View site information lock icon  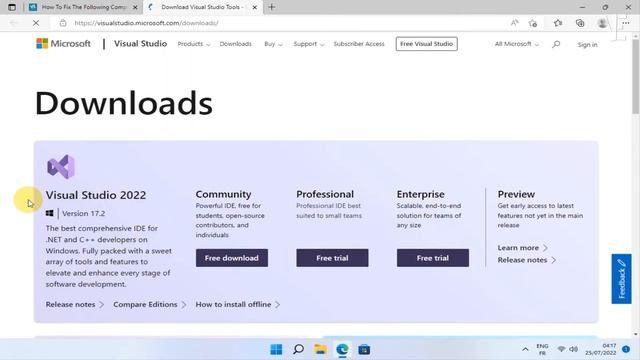[63, 23]
